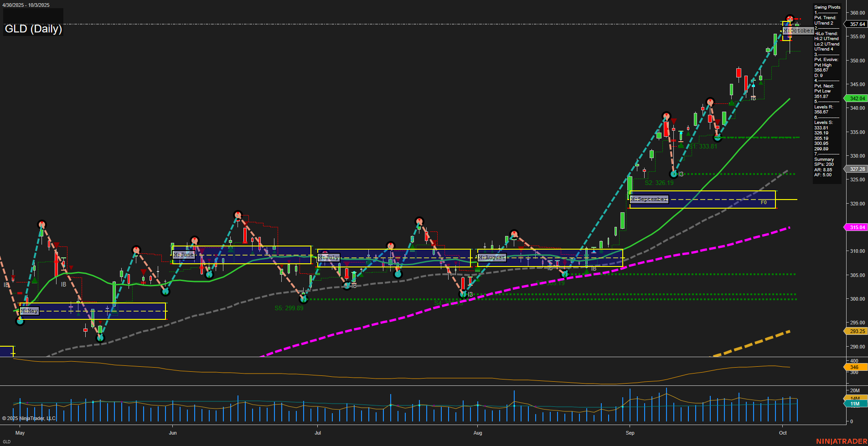This screenshot has height=446, width=868.
Task: Select the GLD tab at the bottom left
Action: tap(8, 441)
